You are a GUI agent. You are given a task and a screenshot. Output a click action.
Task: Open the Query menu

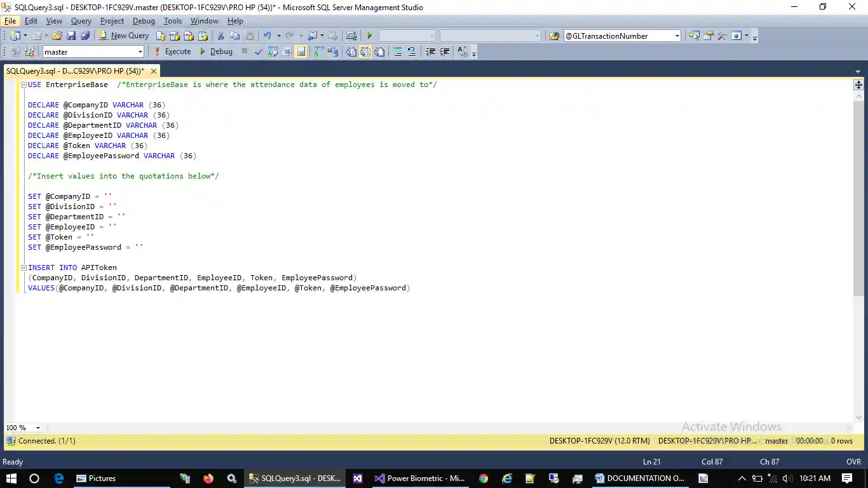(81, 21)
